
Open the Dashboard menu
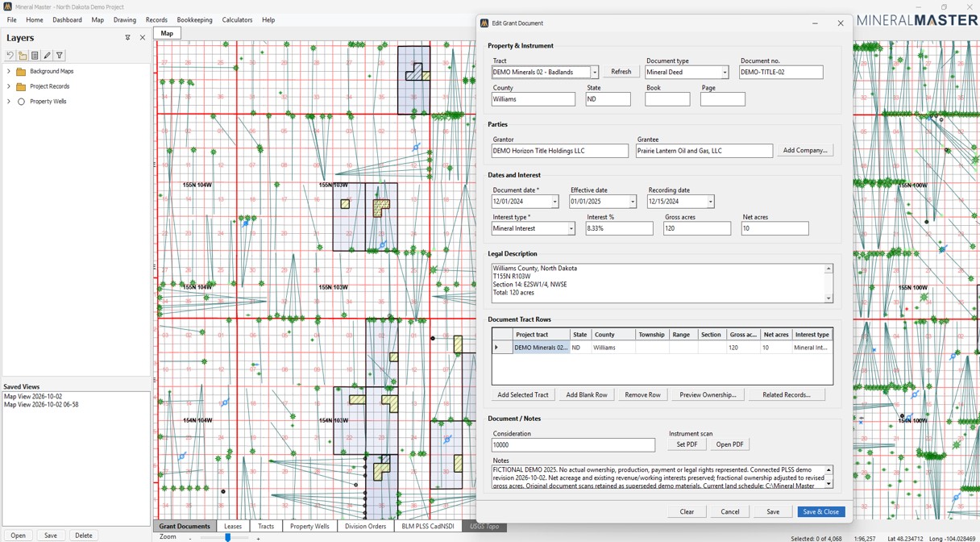(67, 20)
